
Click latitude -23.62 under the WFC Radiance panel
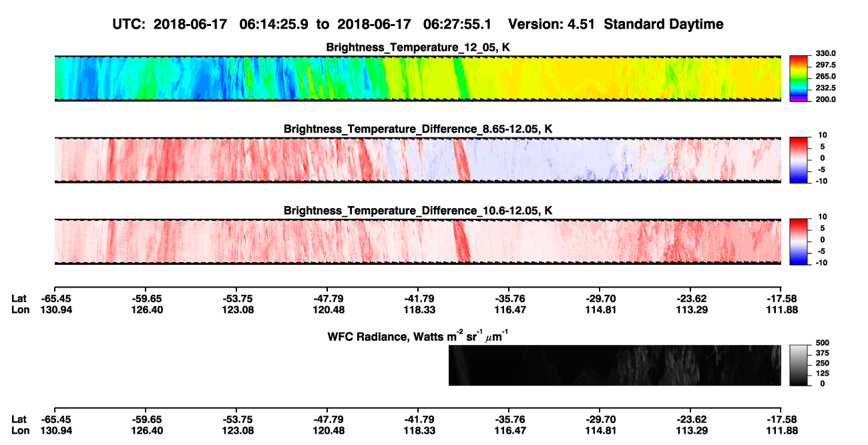click(x=691, y=419)
